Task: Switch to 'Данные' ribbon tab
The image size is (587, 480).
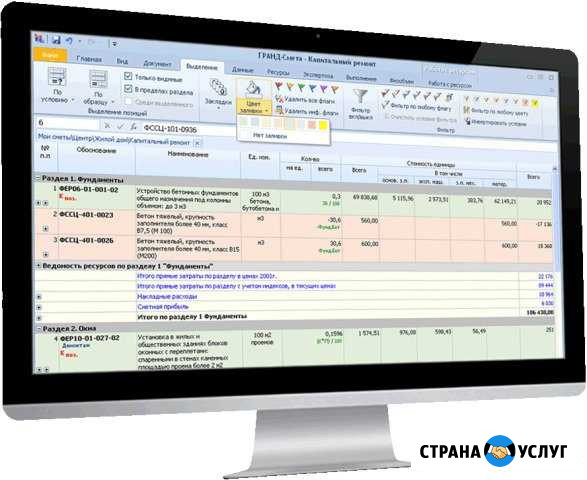Action: [243, 70]
